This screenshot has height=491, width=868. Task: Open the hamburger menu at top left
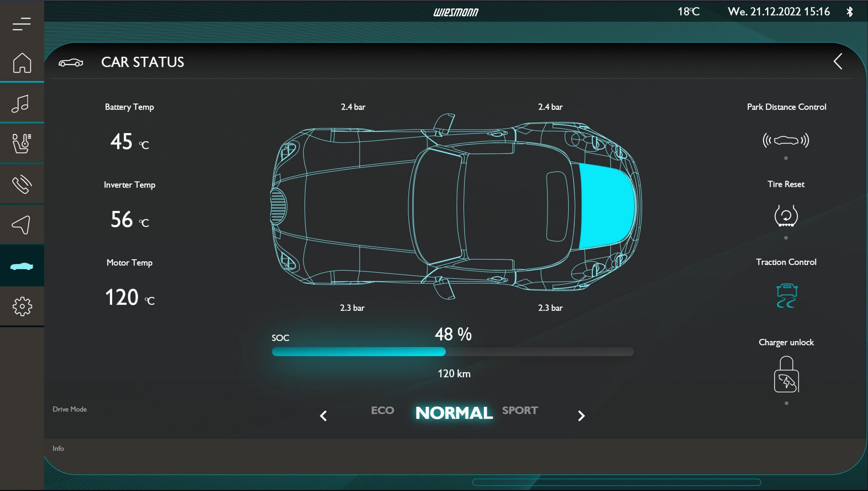21,24
